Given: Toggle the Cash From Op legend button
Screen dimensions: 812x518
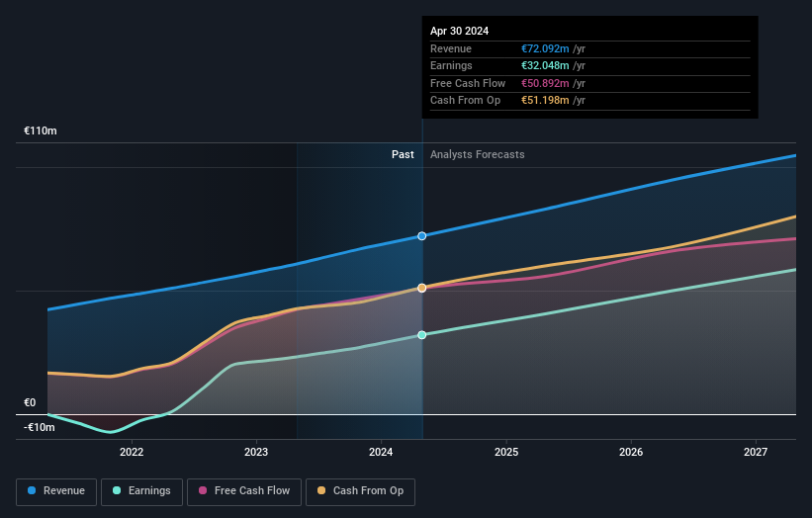Looking at the screenshot, I should click(360, 491).
